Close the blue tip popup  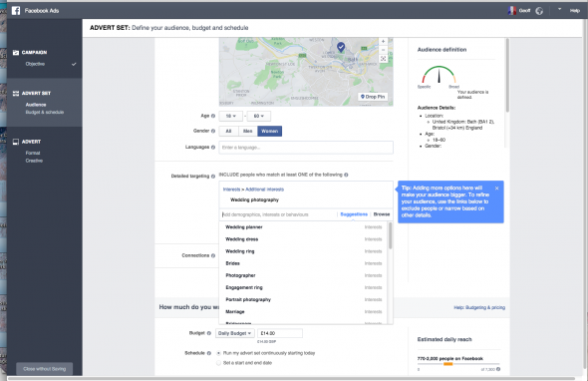click(496, 189)
